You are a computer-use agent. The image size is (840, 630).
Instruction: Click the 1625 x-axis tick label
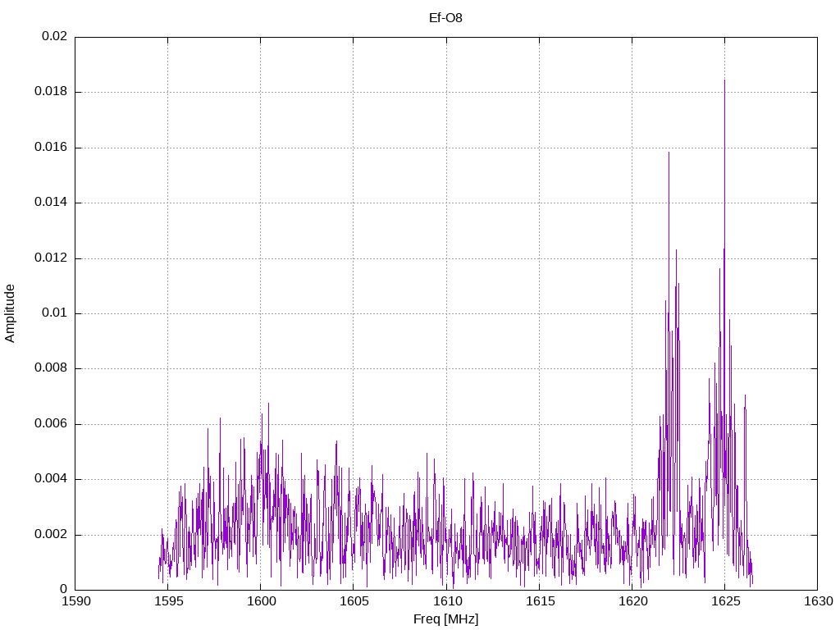(725, 601)
